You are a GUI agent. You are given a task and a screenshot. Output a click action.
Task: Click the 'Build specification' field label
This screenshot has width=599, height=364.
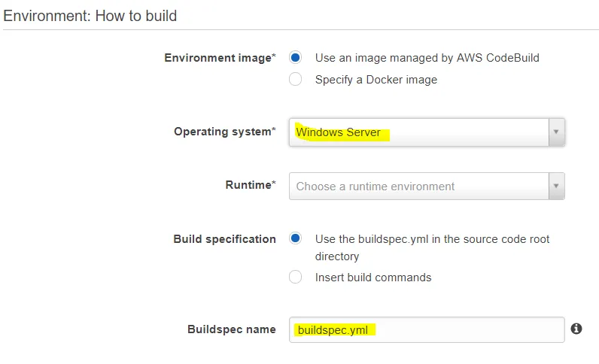coord(224,239)
